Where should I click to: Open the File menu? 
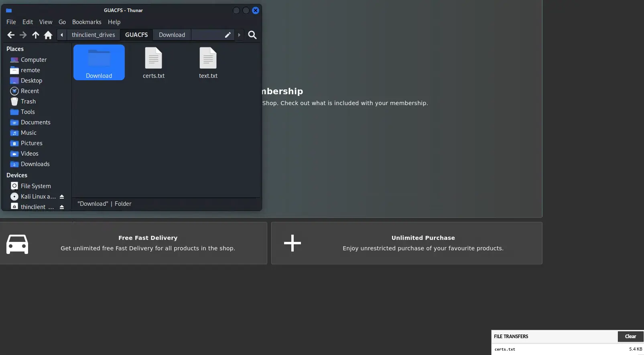[11, 22]
